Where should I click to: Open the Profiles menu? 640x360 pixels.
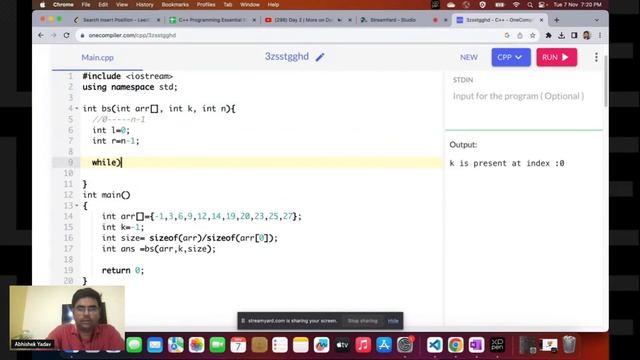tap(206, 4)
